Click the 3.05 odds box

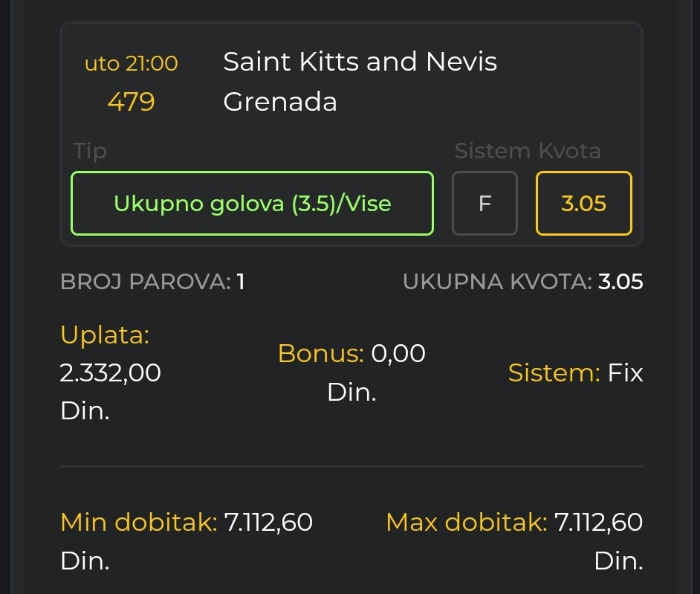tap(584, 203)
